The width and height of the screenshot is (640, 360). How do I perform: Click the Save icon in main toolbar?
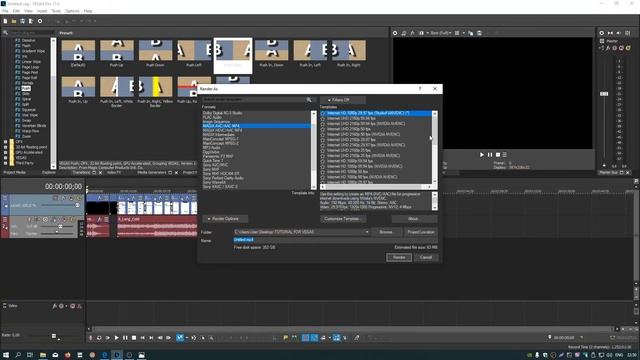point(22,21)
